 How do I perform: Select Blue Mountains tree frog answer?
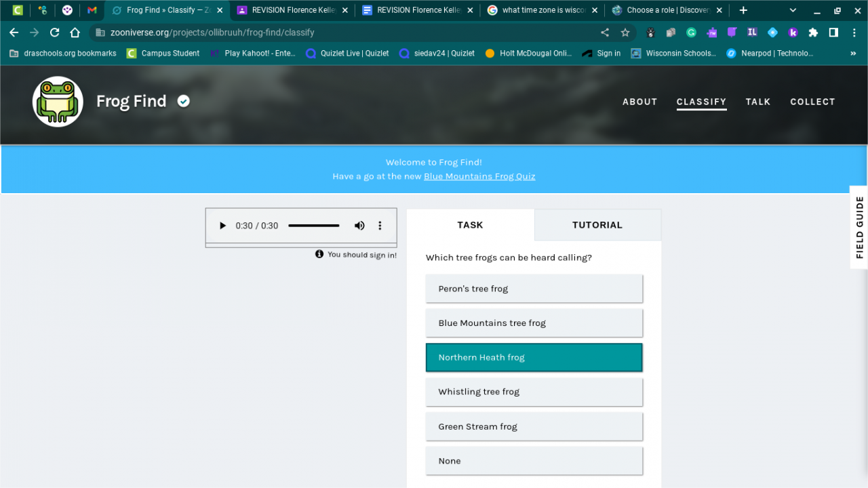(x=534, y=323)
